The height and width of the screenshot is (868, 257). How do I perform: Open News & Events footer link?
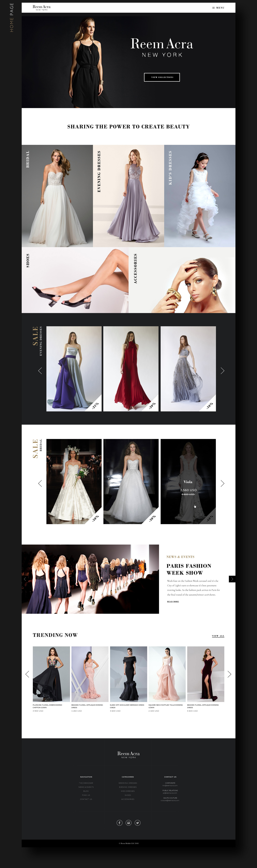(x=86, y=787)
